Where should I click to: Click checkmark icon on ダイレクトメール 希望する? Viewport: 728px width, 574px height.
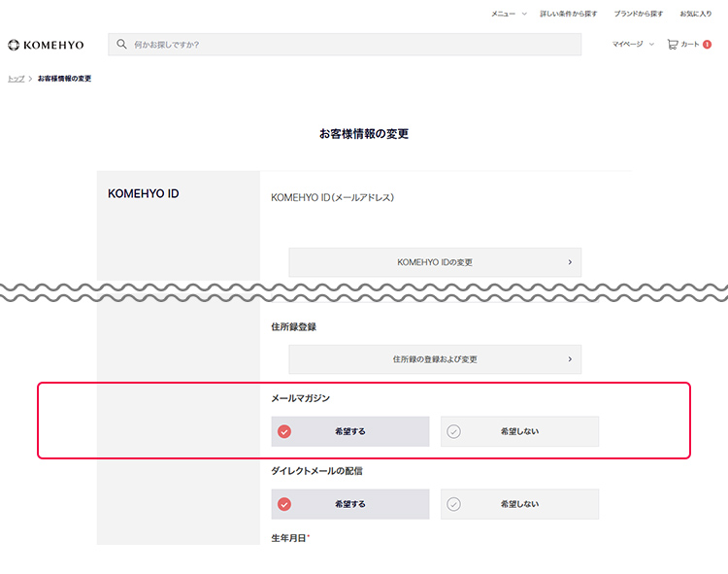(284, 504)
